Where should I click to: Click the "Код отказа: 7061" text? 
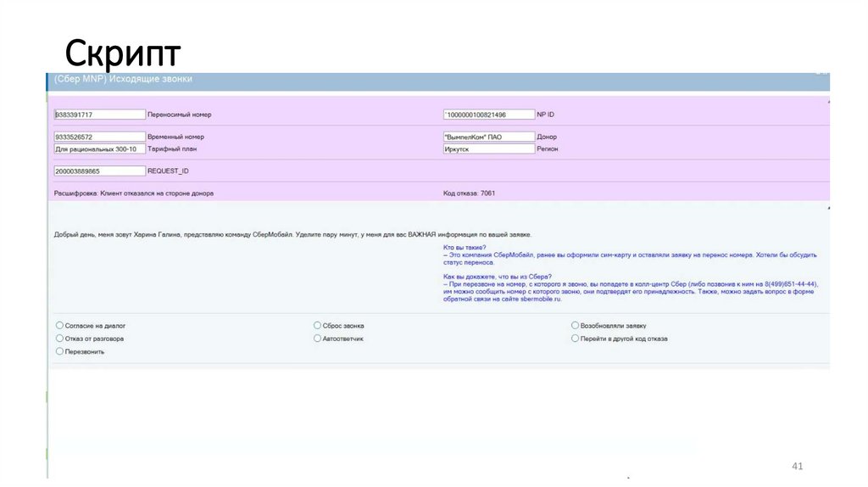pos(469,193)
